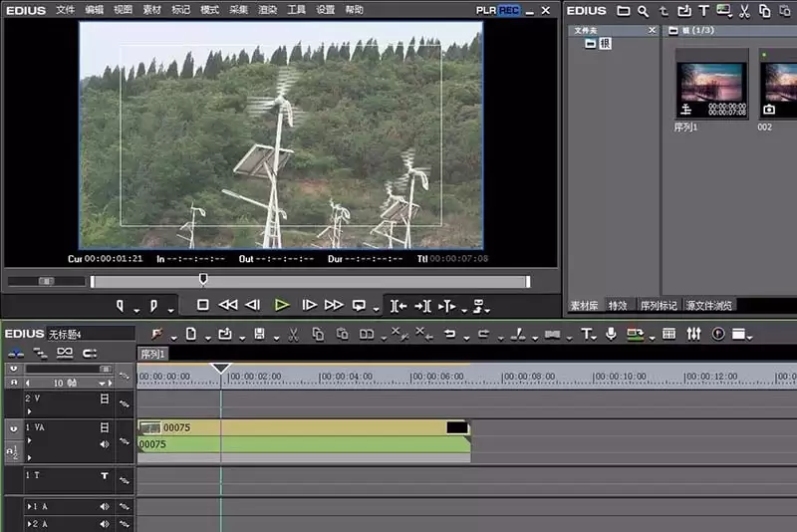Click the bin add title T icon

704,11
